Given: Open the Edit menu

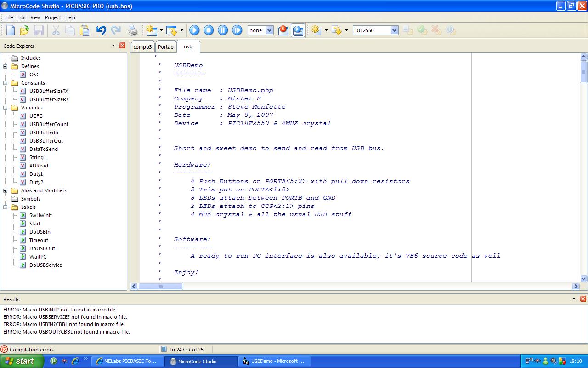Looking at the screenshot, I should 22,17.
